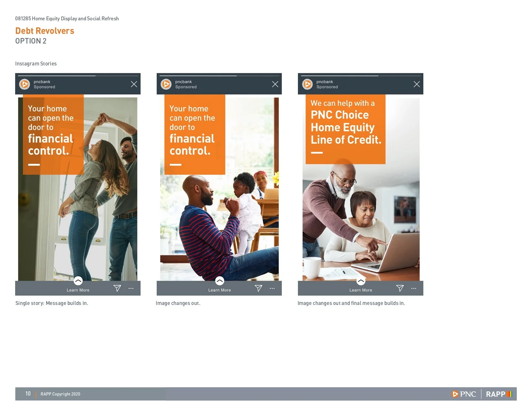Click the 'Instagram Stories' label
Image resolution: width=532 pixels, height=411 pixels.
(36, 64)
